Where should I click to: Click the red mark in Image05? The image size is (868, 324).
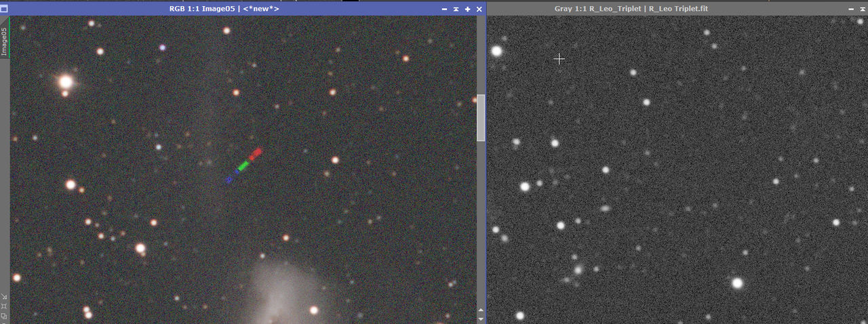pyautogui.click(x=256, y=153)
